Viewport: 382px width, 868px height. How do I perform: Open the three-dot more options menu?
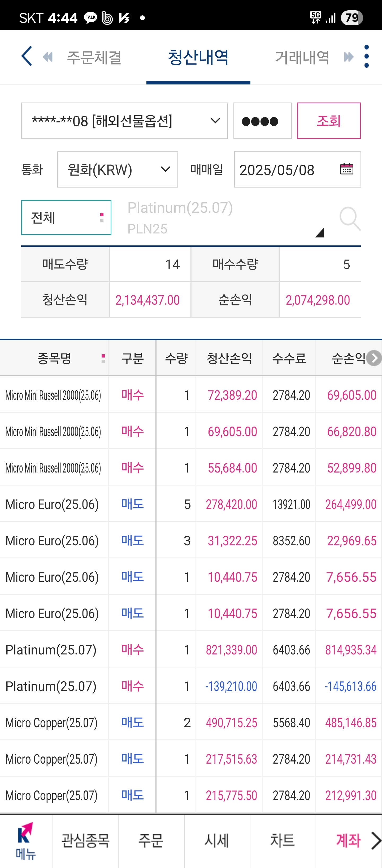pyautogui.click(x=367, y=56)
